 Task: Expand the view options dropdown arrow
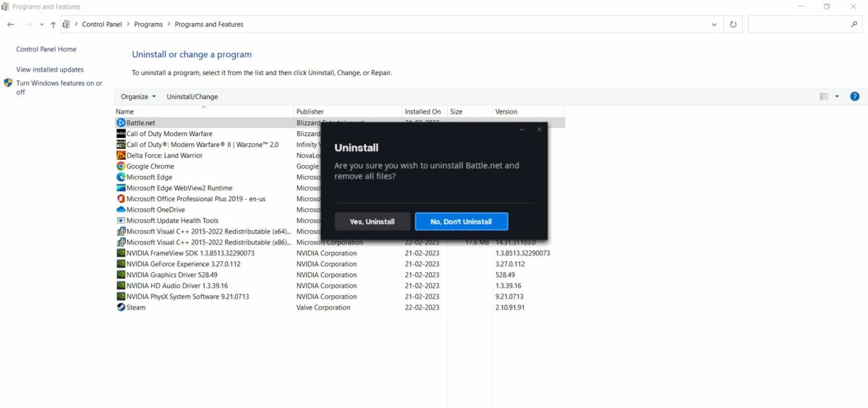(x=837, y=96)
